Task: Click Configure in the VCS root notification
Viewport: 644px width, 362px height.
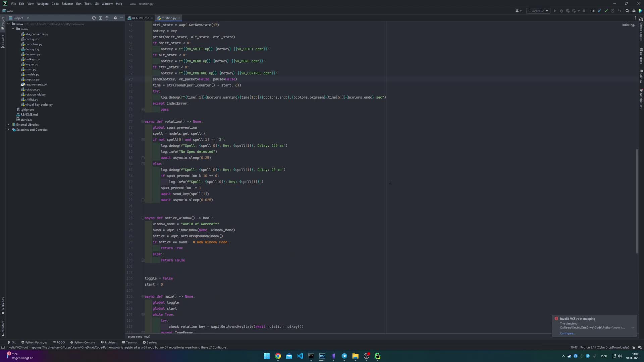Action: pos(568,333)
